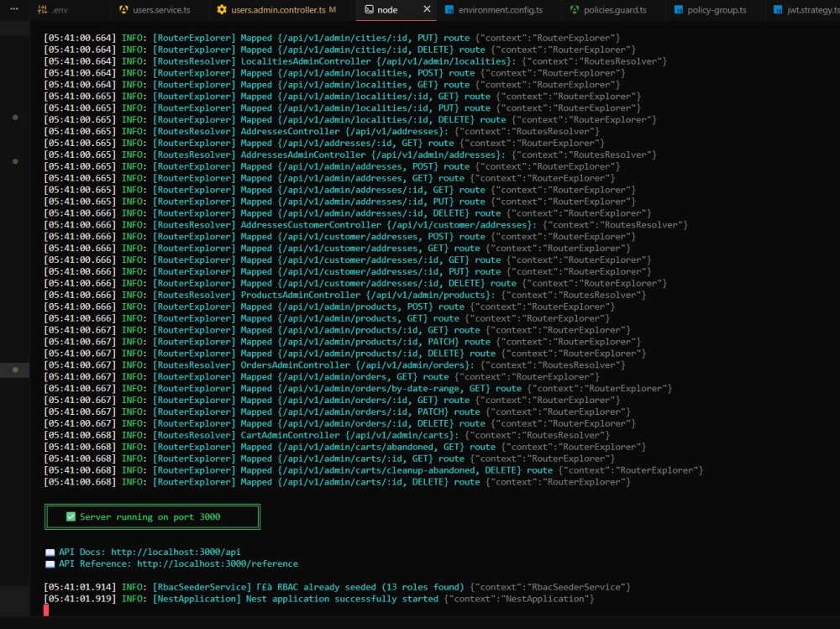Click green checkmark in server running box
Viewport: 840px width, 629px height.
pyautogui.click(x=71, y=516)
